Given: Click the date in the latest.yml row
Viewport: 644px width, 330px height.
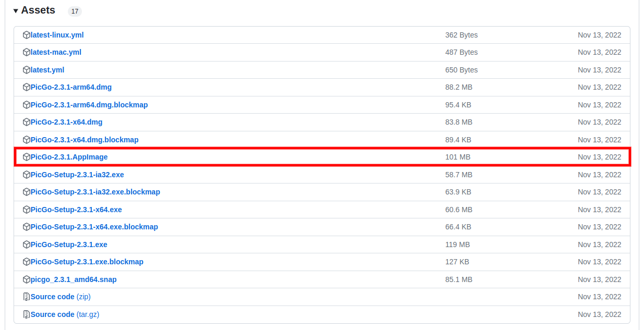Looking at the screenshot, I should [x=600, y=70].
